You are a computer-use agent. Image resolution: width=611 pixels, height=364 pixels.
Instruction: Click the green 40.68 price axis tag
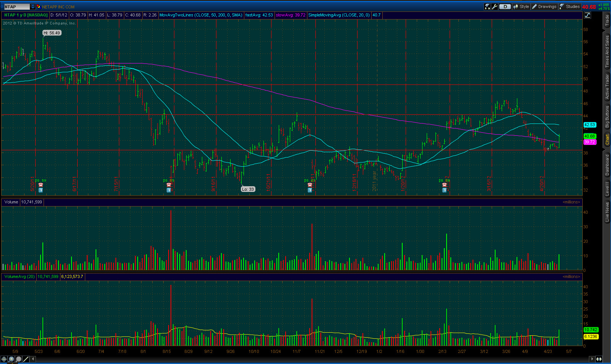(590, 136)
